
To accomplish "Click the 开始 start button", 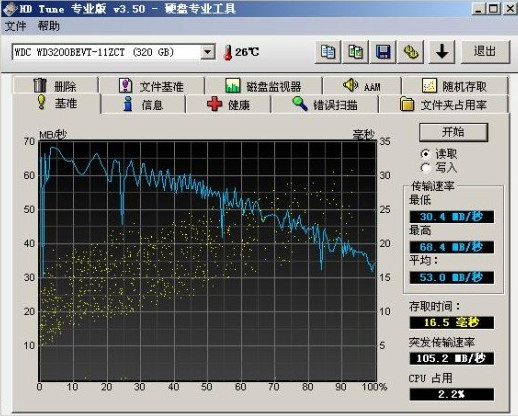I will point(453,132).
